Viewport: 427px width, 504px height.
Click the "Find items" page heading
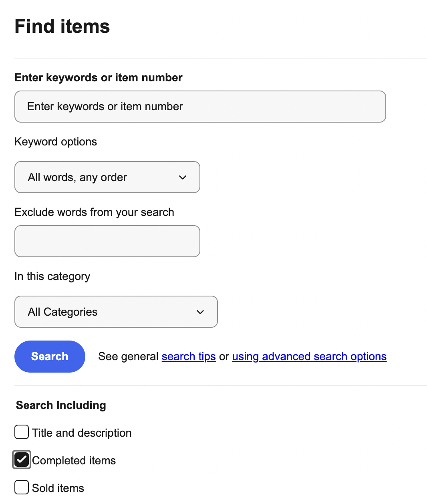pyautogui.click(x=62, y=26)
